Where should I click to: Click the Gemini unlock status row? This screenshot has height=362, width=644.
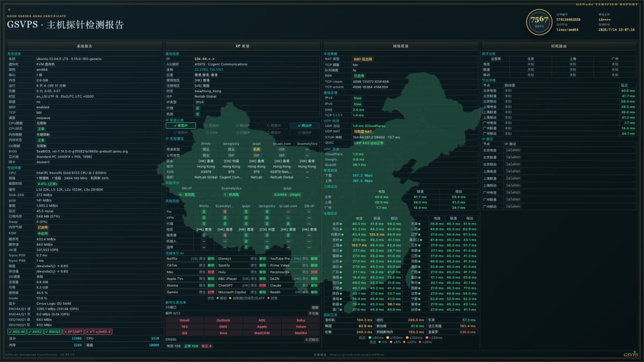pyautogui.click(x=190, y=292)
